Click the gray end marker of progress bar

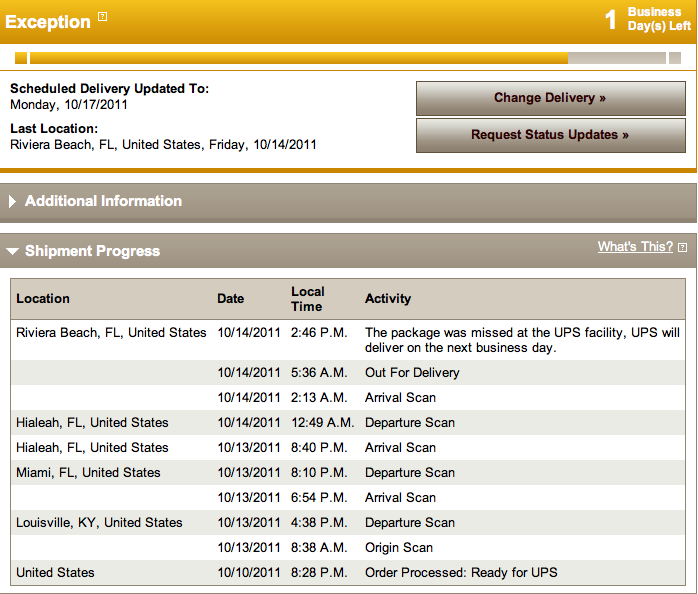tap(675, 58)
